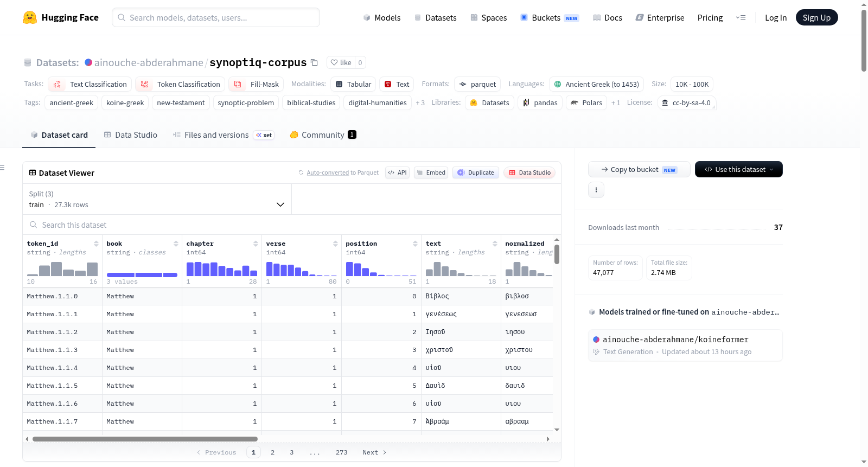Click the parquet format tag
The width and height of the screenshot is (868, 467).
coord(477,84)
